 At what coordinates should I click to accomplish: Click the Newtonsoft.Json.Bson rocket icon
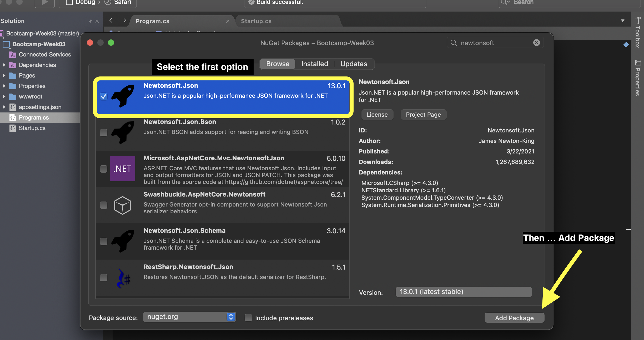pos(123,132)
